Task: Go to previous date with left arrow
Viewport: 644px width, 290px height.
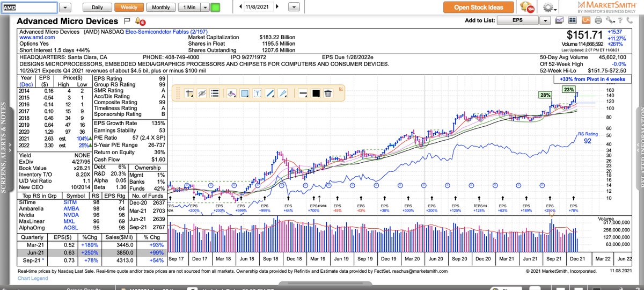Action: (240, 8)
